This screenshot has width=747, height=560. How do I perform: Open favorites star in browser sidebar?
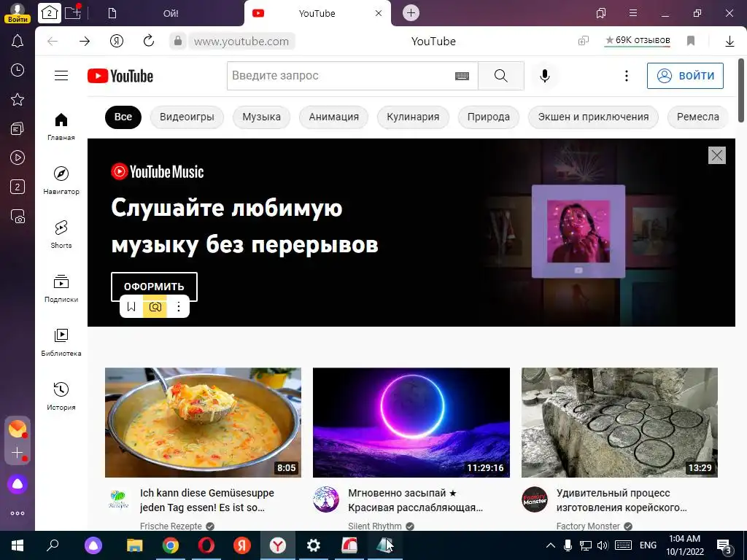point(18,99)
